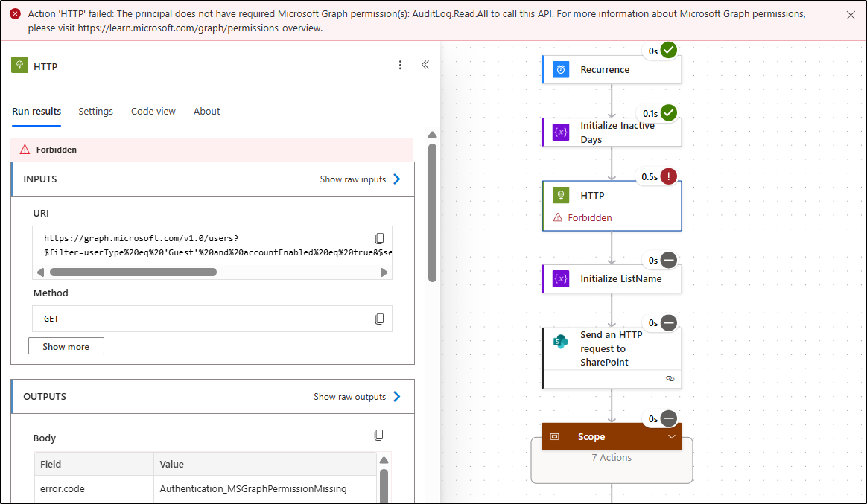The width and height of the screenshot is (867, 504).
Task: Switch to the Settings tab
Action: click(x=95, y=111)
